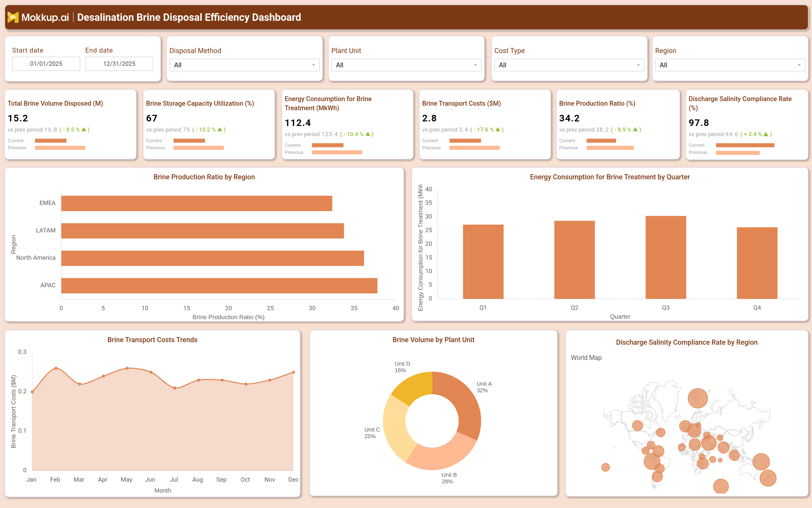Click the 'Unit A 32%' donut label
This screenshot has width=812, height=508.
click(x=484, y=387)
